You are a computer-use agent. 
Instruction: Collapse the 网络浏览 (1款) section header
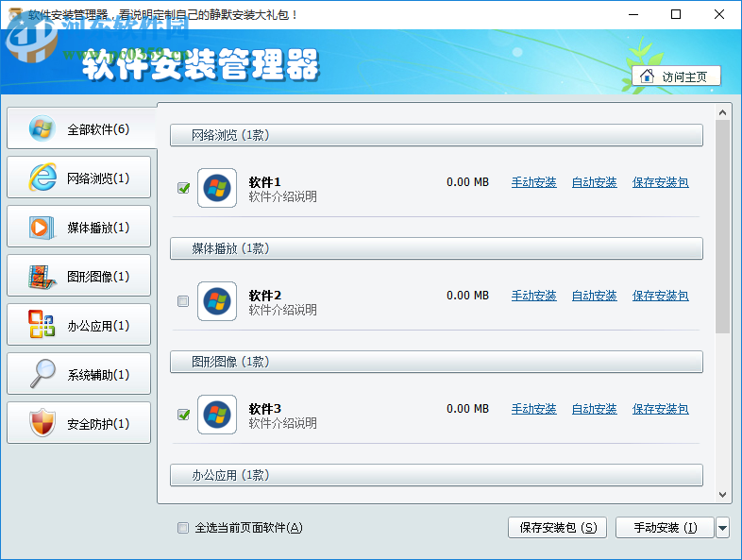tap(436, 135)
